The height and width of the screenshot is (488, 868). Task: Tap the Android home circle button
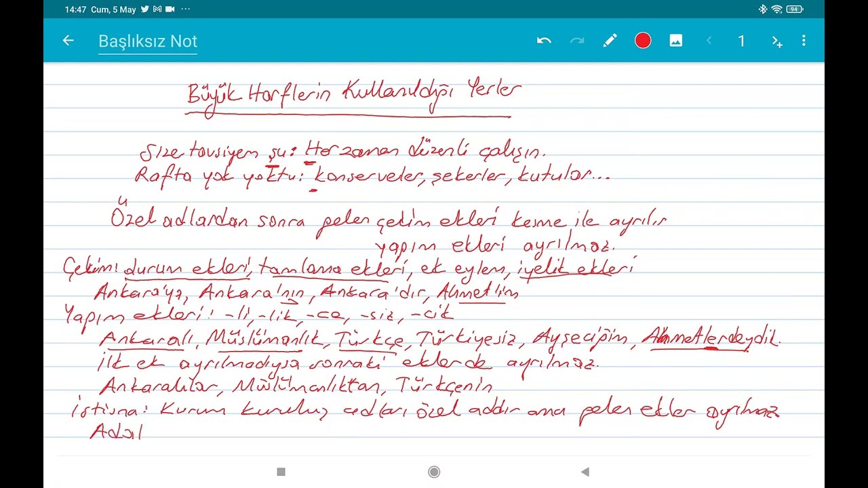[x=434, y=472]
